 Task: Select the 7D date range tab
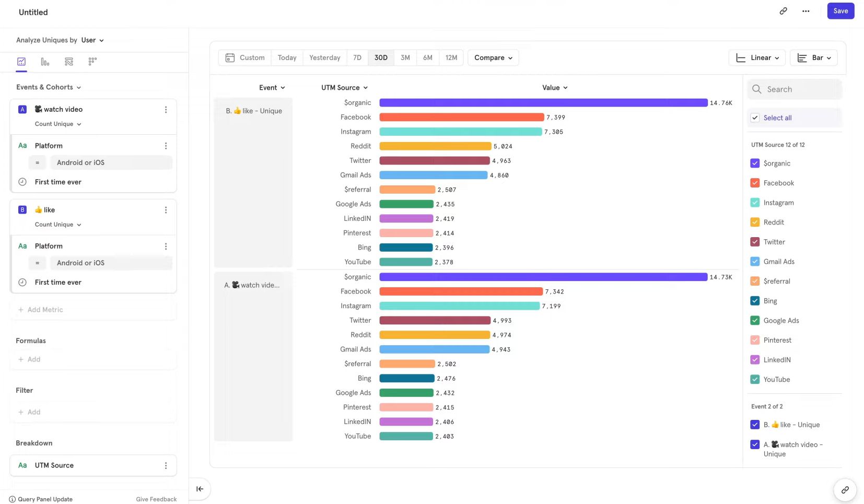(x=357, y=58)
